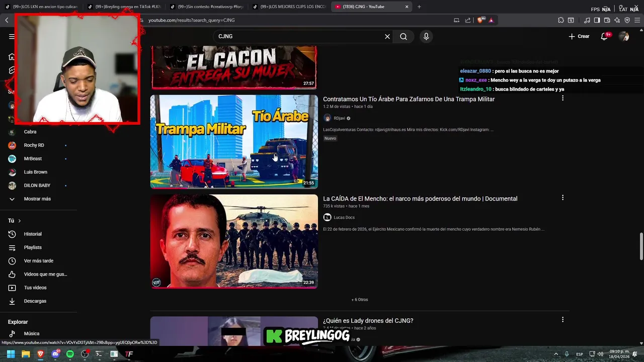Switch to the LOS MEJORES CLIPS tab
The width and height of the screenshot is (644, 362).
[289, 7]
